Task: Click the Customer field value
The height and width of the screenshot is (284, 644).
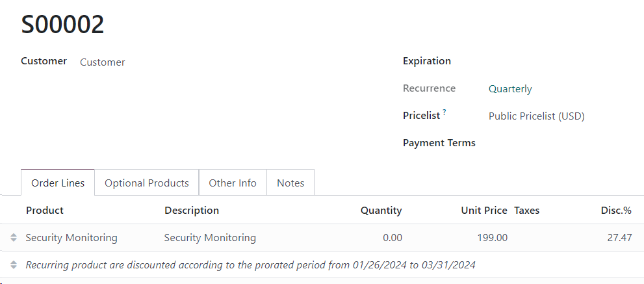Action: pos(103,62)
